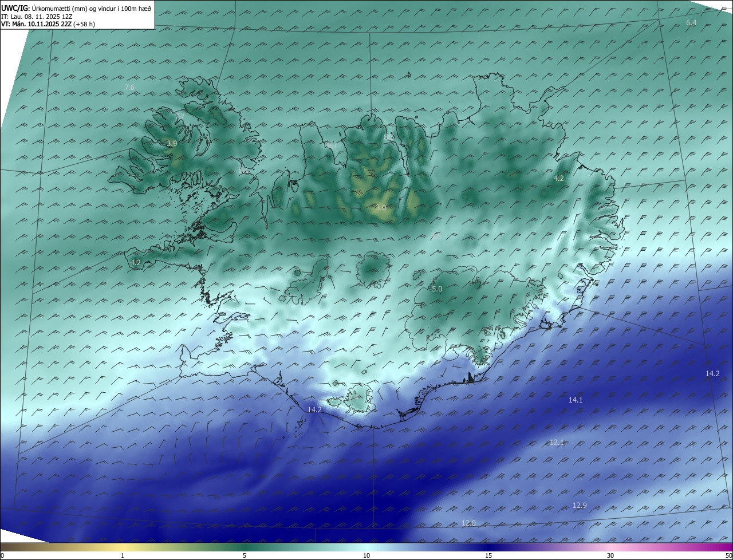Click the 4.2 label on the Snæfellsnes peninsula
The height and width of the screenshot is (560, 733).
click(x=135, y=262)
